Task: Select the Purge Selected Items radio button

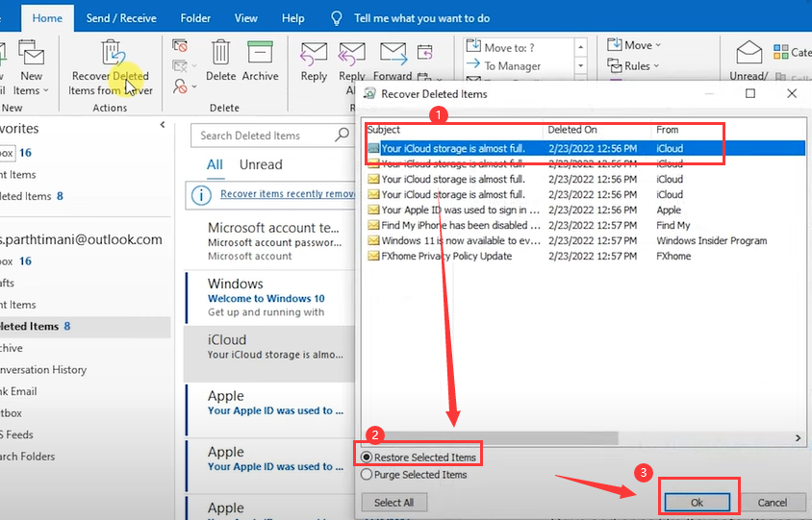Action: pos(367,474)
